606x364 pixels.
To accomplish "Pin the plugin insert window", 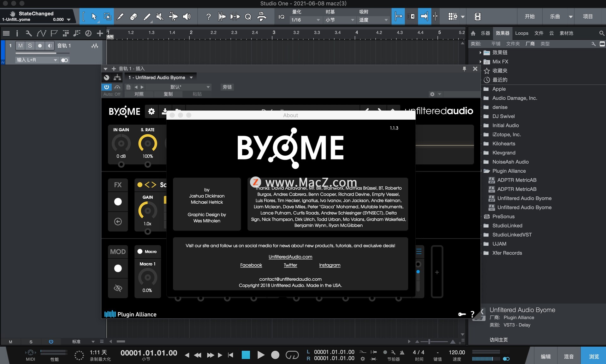I will [x=464, y=69].
